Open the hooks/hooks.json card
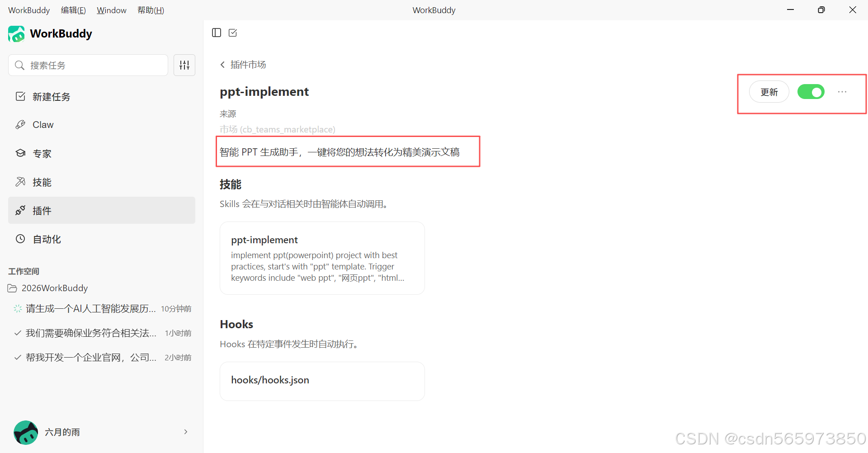 point(322,381)
